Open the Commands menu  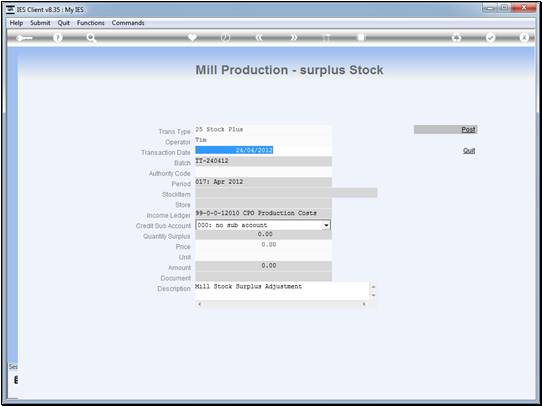(x=128, y=23)
